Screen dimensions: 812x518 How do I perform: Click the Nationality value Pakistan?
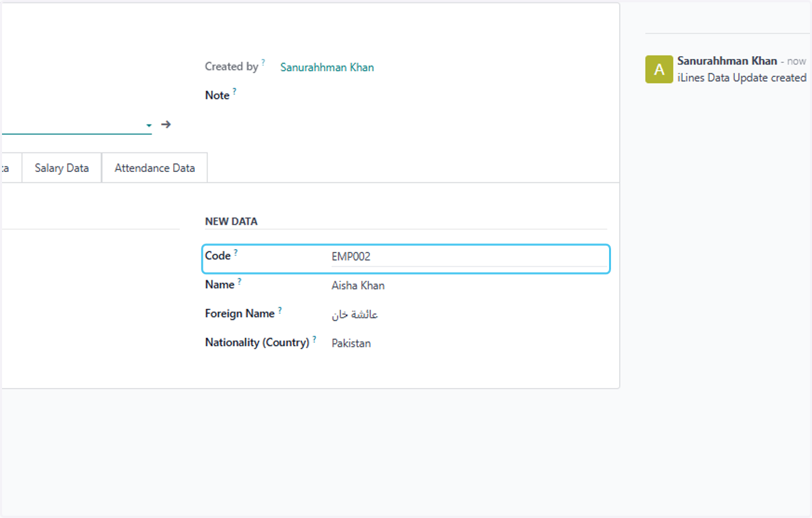351,343
